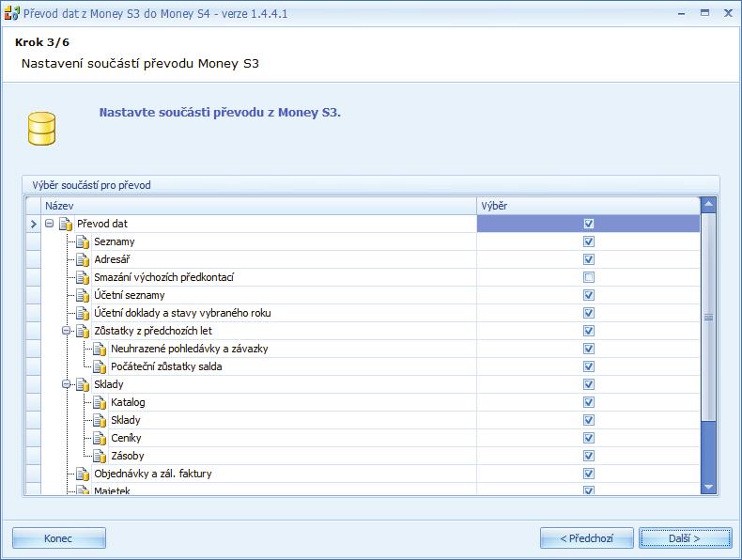Click the Konec button to exit
742x560 pixels.
coord(58,538)
